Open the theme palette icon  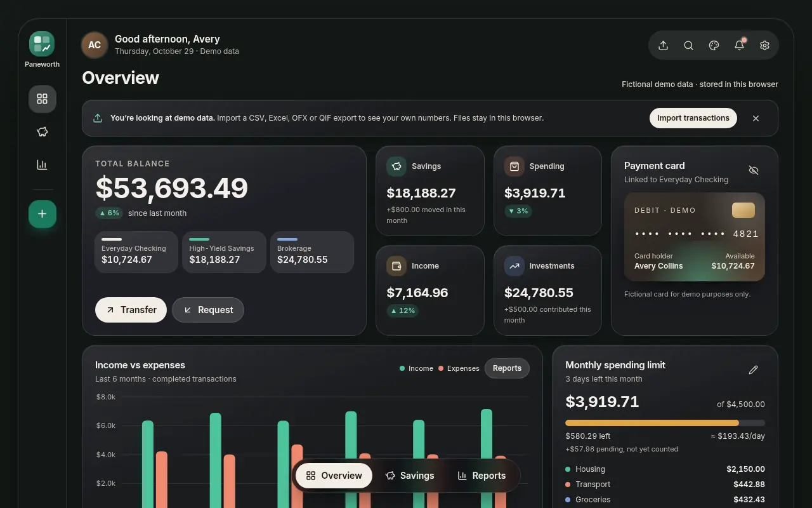click(x=714, y=45)
